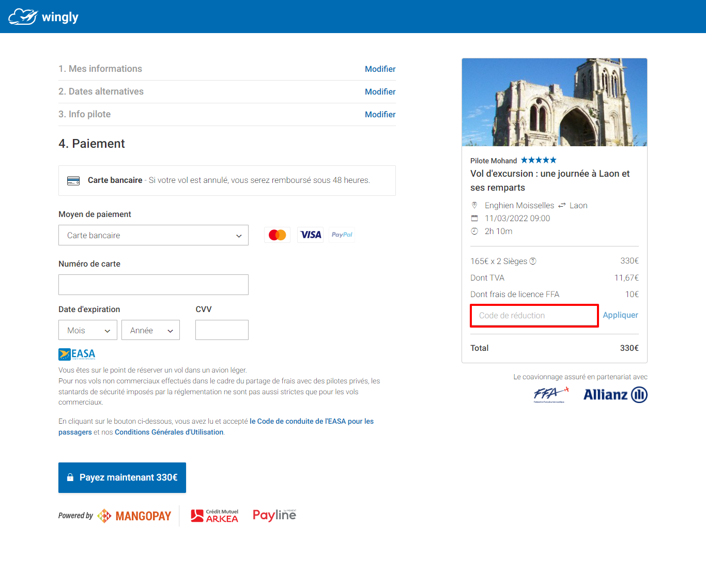Click the 2. Dates alternatives step label
Image resolution: width=706 pixels, height=588 pixels.
click(101, 91)
